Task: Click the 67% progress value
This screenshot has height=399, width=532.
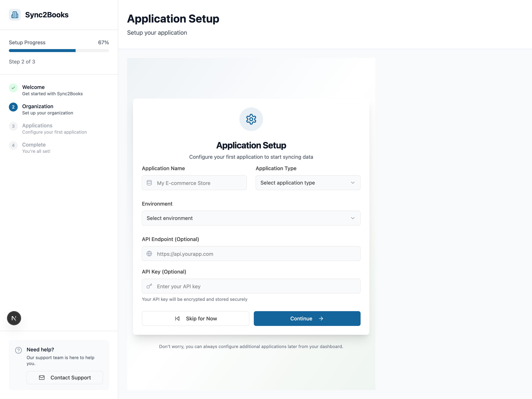Action: [x=103, y=42]
